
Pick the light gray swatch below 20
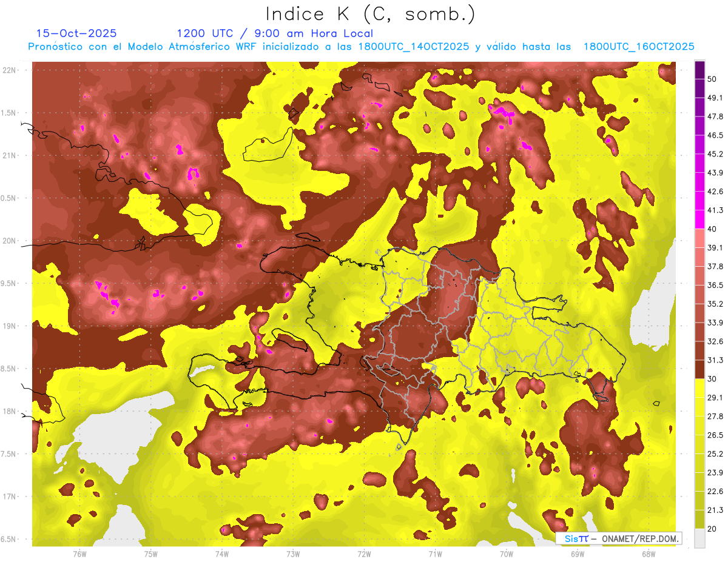(x=699, y=538)
